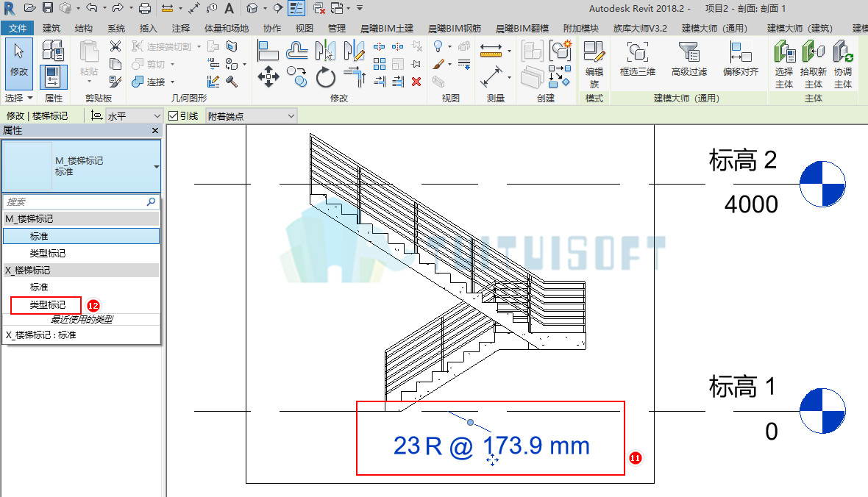Switch to the 注释 ribbon tab
Screen dimensions: 868x497
pos(180,28)
